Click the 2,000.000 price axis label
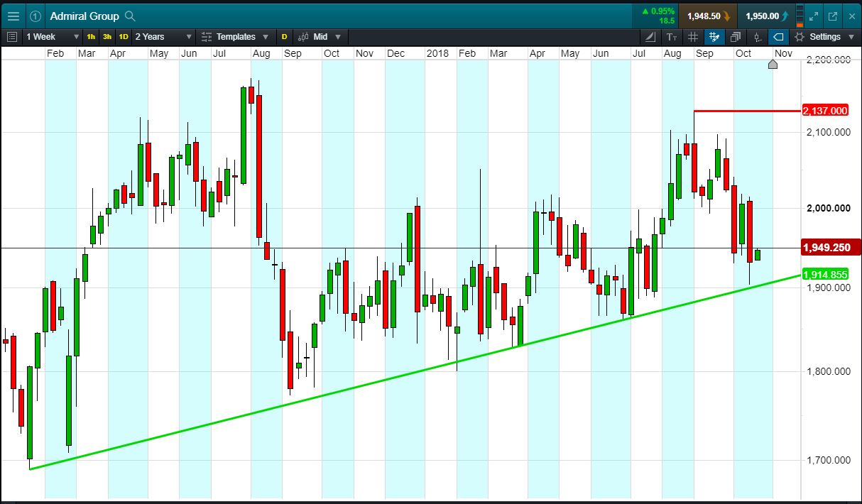Viewport: 862px width, 504px height. (828, 208)
